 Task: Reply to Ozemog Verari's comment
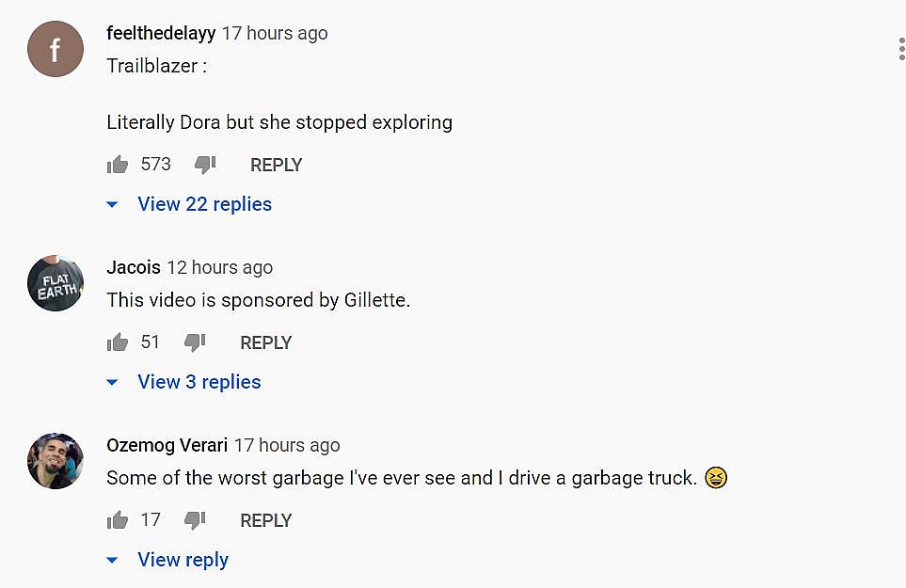tap(266, 520)
